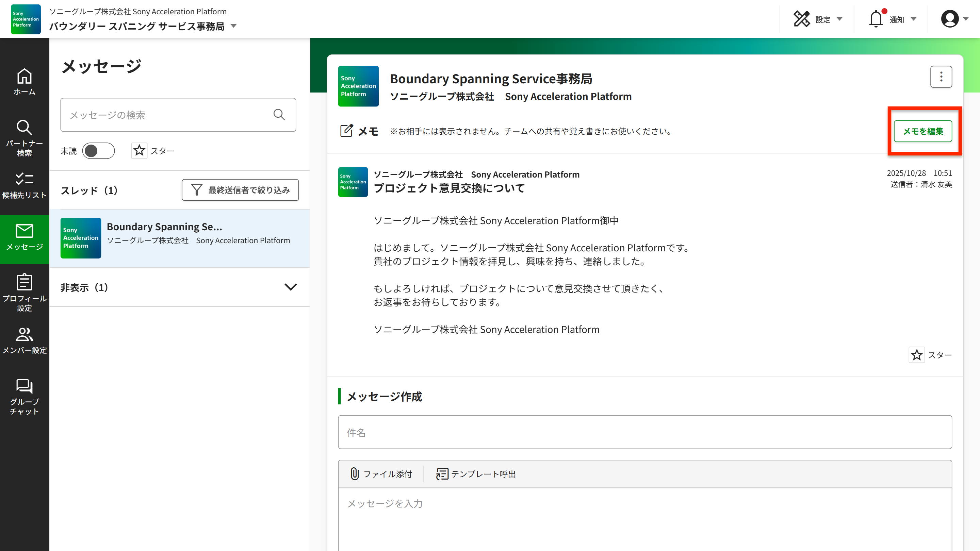The height and width of the screenshot is (551, 980).
Task: Toggle the 未読 (unread) filter switch
Action: click(98, 151)
